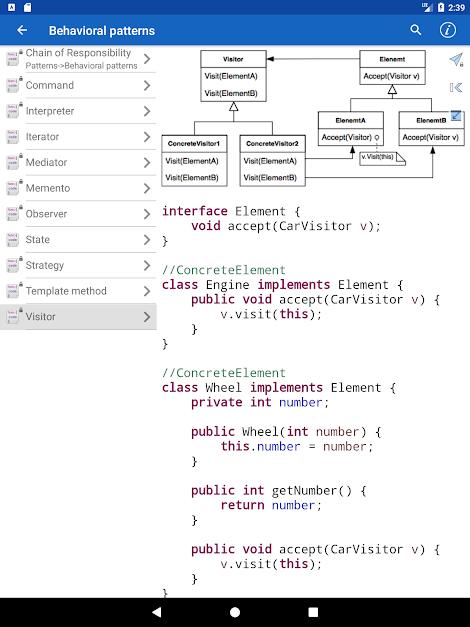Open the State pattern entry

point(78,239)
